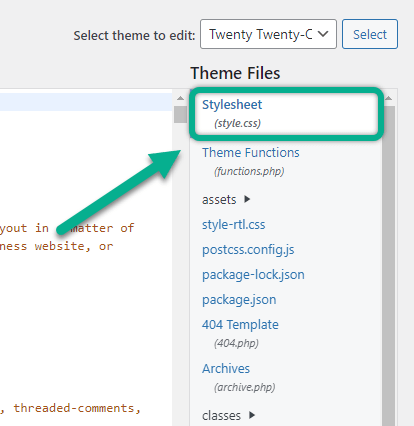The height and width of the screenshot is (426, 414).
Task: Open Theme Functions functions.php file
Action: pyautogui.click(x=251, y=162)
